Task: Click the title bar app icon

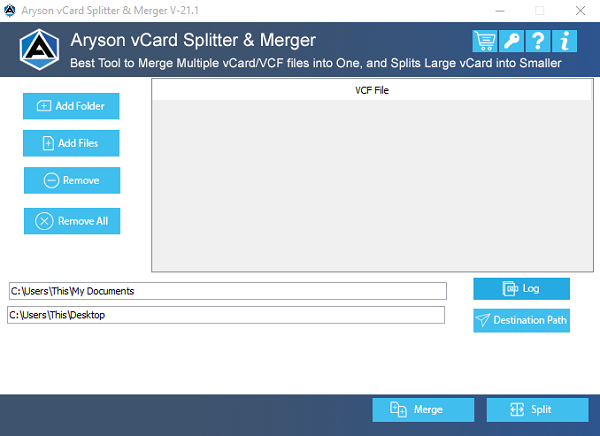Action: 10,10
